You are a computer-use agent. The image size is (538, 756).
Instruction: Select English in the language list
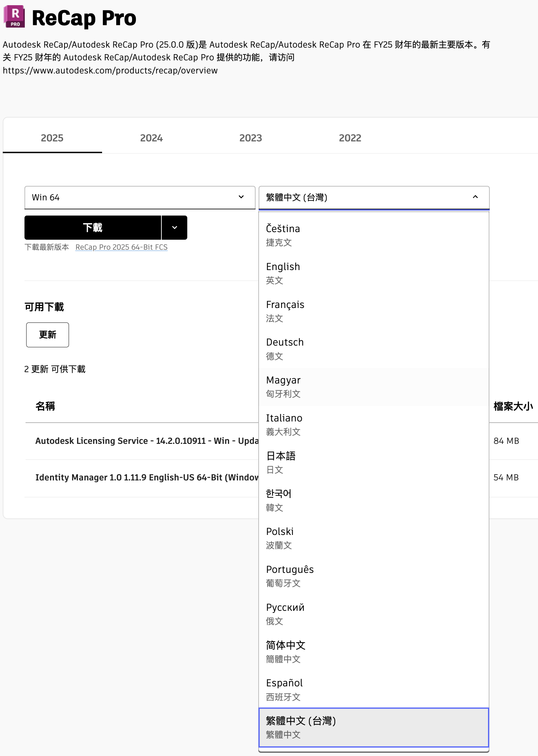(374, 273)
